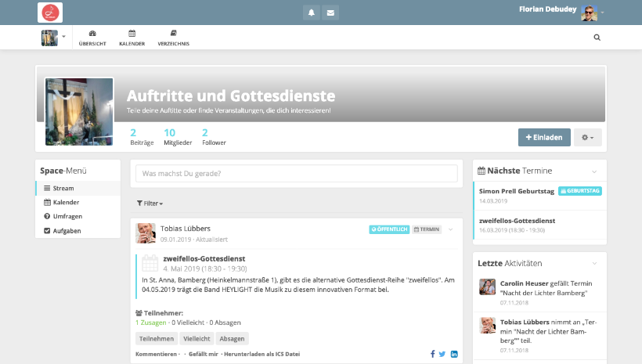The height and width of the screenshot is (364, 642).
Task: Focus the 'Was machst Du gerade?' field
Action: (297, 174)
